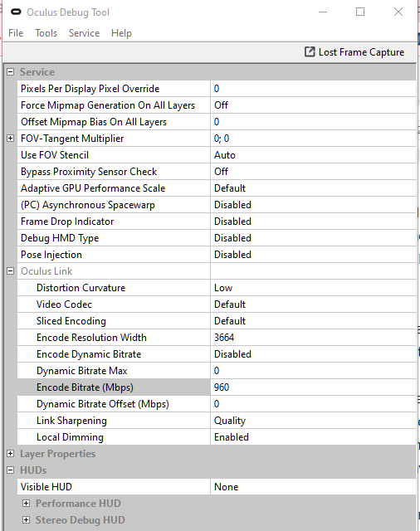
Task: Open the File menu
Action: click(x=16, y=33)
